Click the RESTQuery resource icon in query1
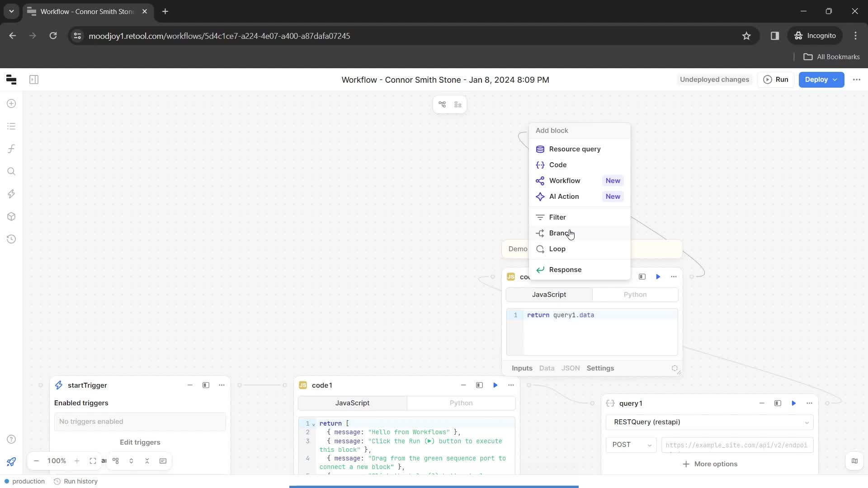Screen dimensions: 868x488 pos(610,404)
